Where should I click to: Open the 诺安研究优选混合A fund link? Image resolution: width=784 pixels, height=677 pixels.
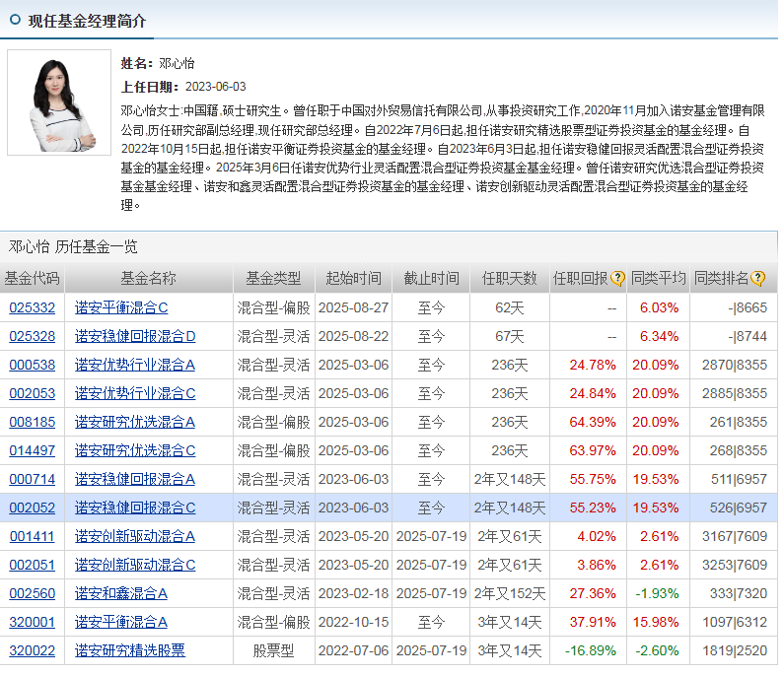(135, 422)
